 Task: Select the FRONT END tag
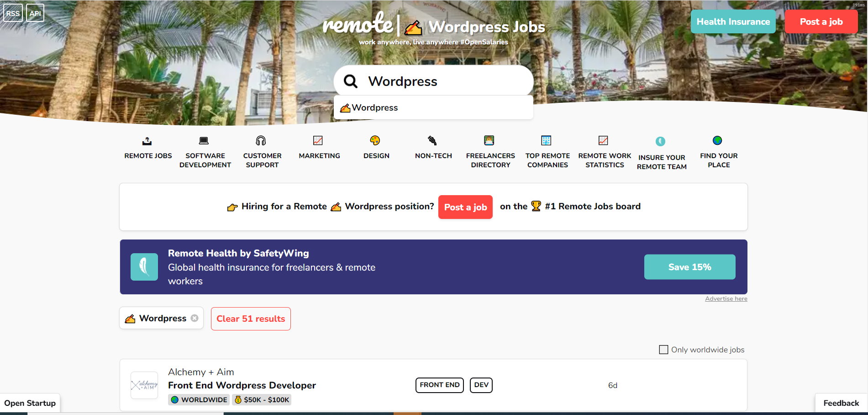(x=440, y=385)
